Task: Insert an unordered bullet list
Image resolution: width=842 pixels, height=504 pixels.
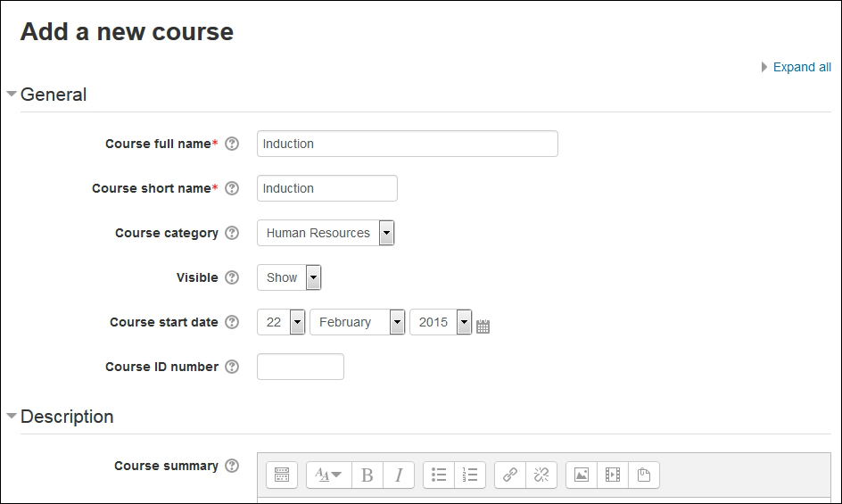Action: 439,475
